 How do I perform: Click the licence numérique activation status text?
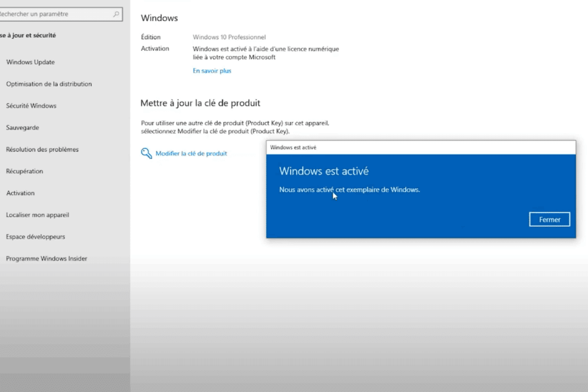click(266, 53)
